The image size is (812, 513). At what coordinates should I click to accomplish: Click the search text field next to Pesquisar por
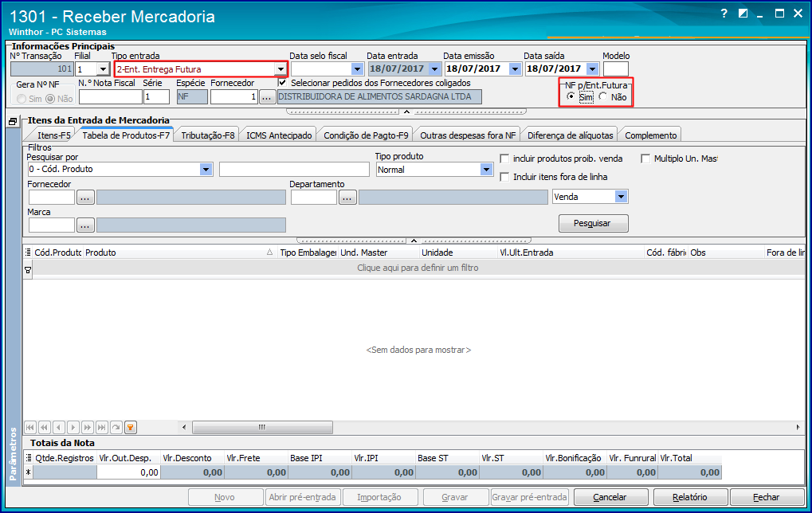294,170
